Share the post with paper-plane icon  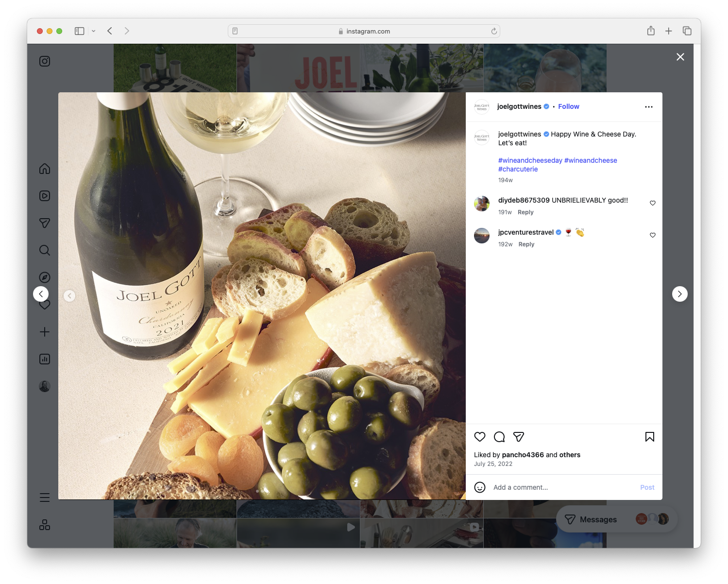pyautogui.click(x=519, y=437)
